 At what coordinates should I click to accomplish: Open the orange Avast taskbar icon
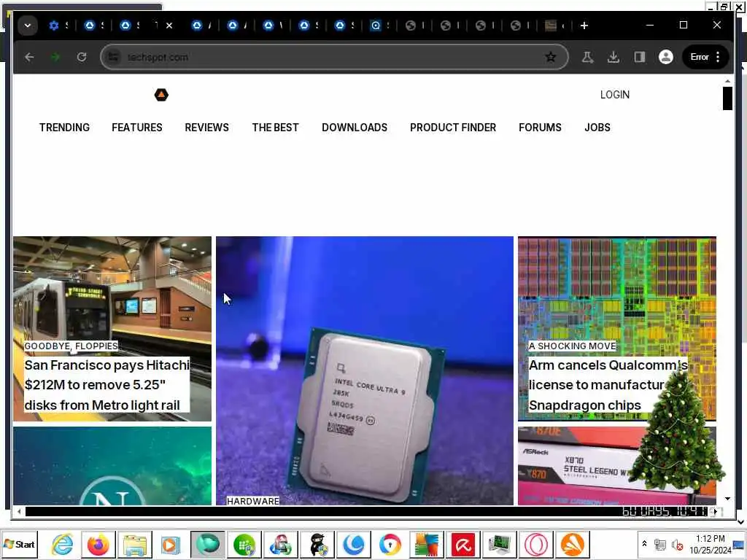coord(572,544)
